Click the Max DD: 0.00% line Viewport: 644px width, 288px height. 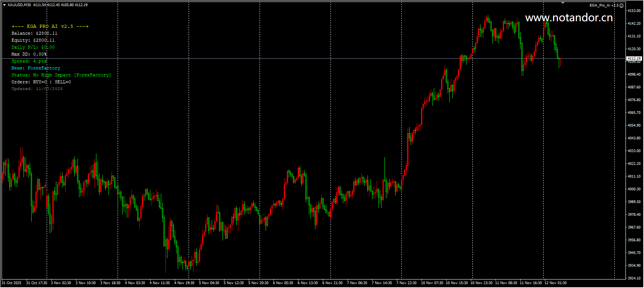29,54
